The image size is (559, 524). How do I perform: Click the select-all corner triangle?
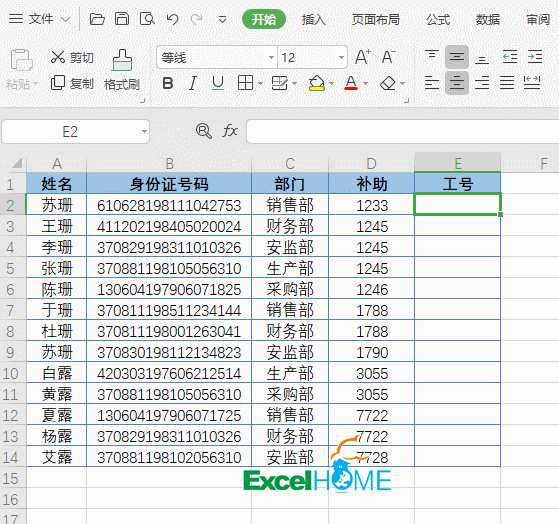(x=16, y=163)
